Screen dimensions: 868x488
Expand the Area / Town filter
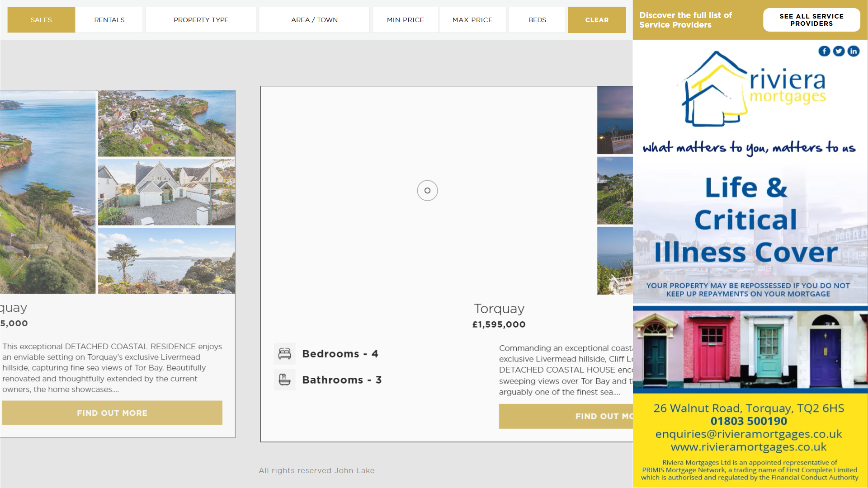[314, 20]
